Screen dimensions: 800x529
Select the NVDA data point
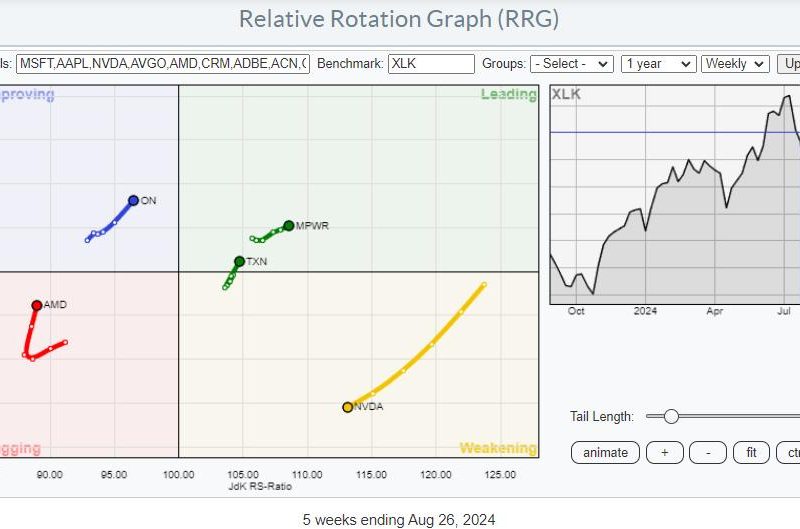[x=347, y=407]
